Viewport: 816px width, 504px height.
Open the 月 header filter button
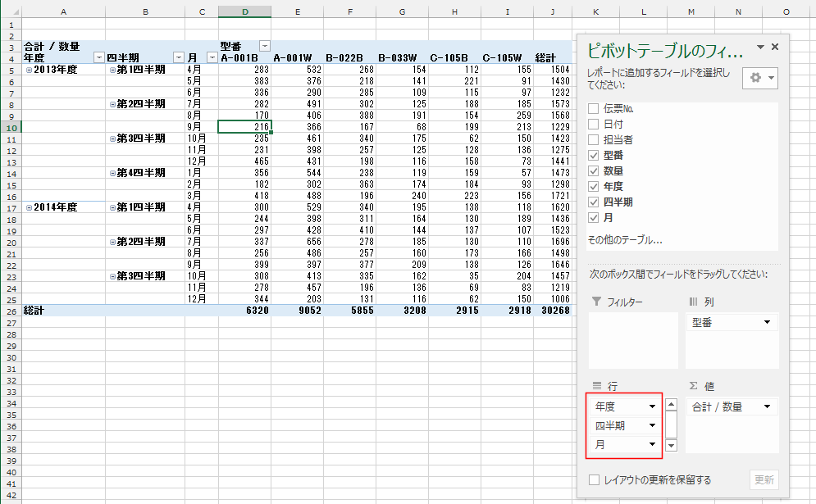212,58
